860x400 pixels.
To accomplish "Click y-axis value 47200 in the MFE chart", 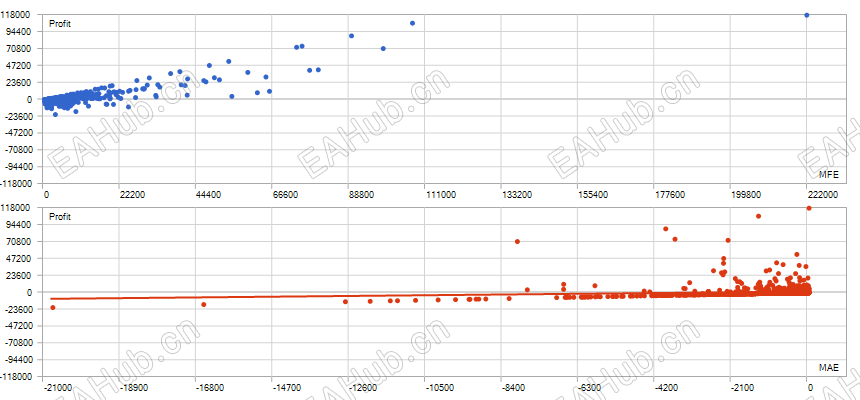I will (x=21, y=65).
